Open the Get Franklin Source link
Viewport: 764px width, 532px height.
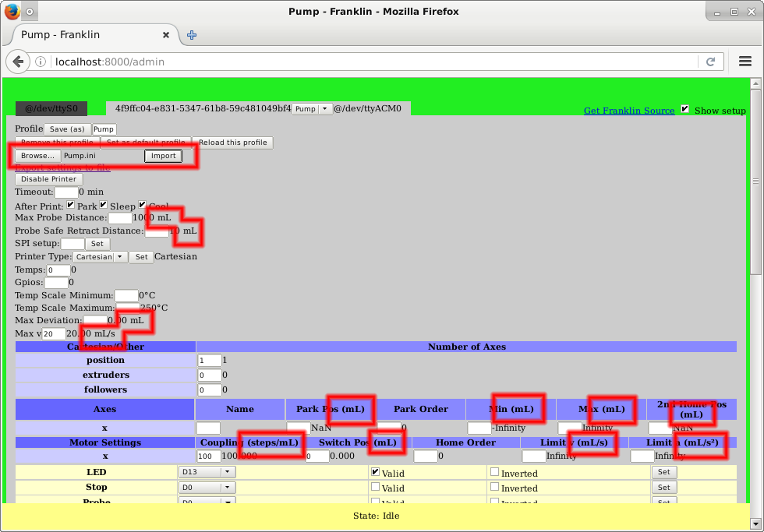tap(629, 111)
